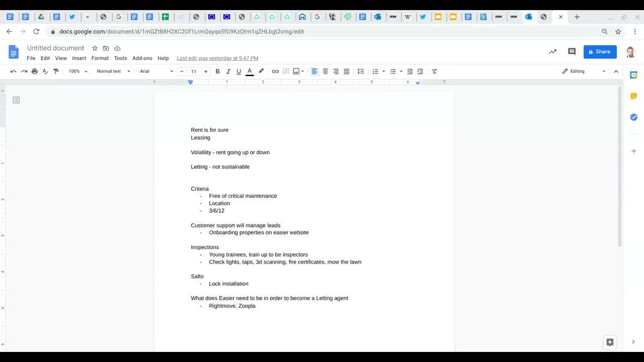Star the Untitled document
The height and width of the screenshot is (362, 644).
(95, 48)
